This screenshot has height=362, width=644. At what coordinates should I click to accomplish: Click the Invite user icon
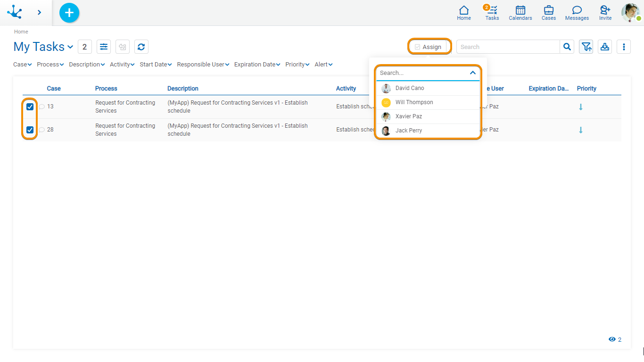click(605, 13)
